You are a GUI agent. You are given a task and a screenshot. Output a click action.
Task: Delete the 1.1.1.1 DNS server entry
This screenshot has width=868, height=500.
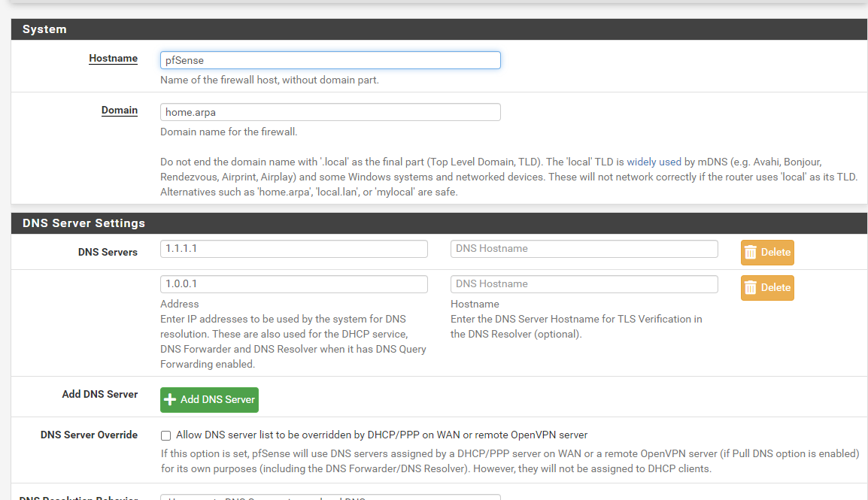[x=767, y=252]
